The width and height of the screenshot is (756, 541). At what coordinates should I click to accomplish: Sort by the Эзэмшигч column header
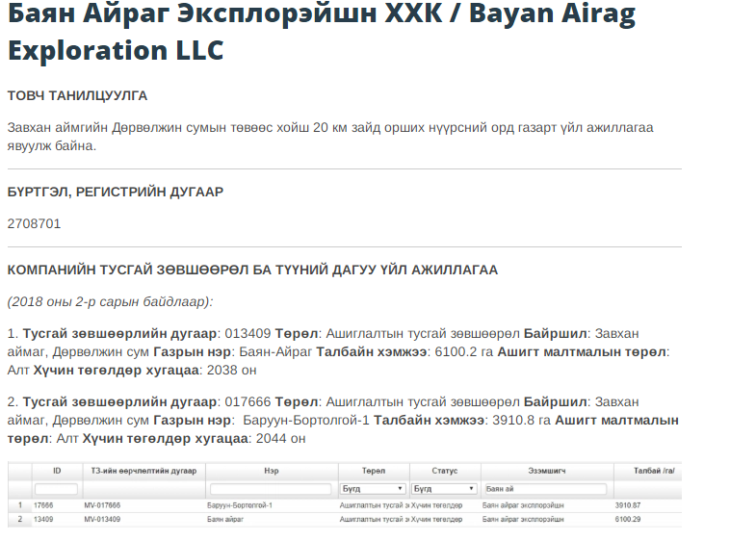point(545,471)
